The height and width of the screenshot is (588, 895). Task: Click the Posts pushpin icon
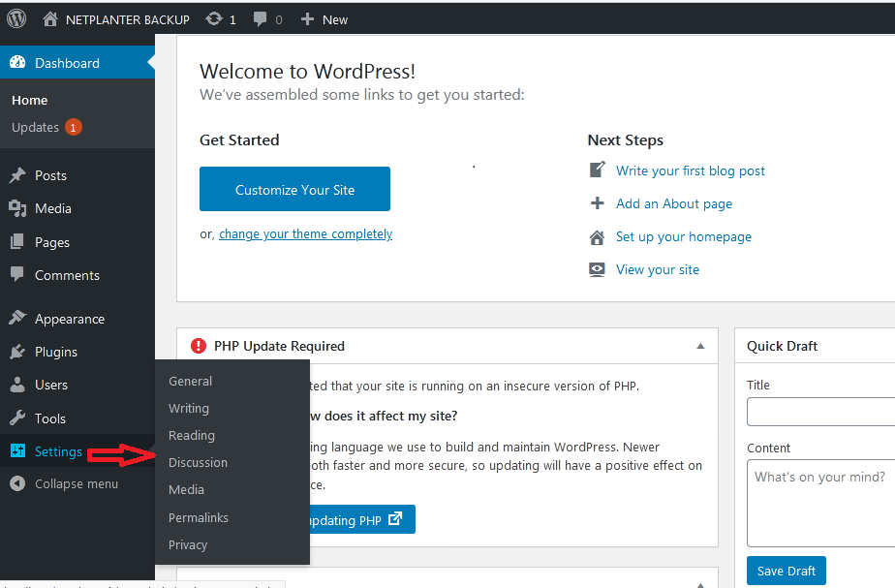coord(17,175)
